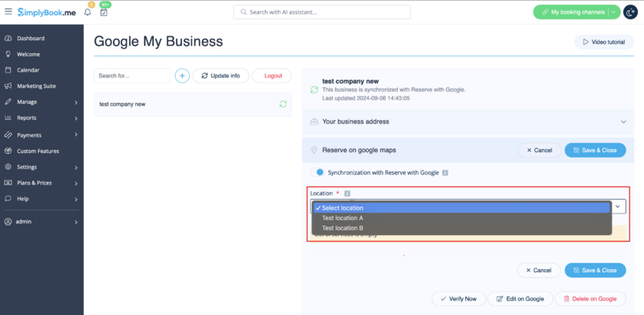Expand the Settings submenu chevron
This screenshot has width=644, height=315.
tap(76, 168)
